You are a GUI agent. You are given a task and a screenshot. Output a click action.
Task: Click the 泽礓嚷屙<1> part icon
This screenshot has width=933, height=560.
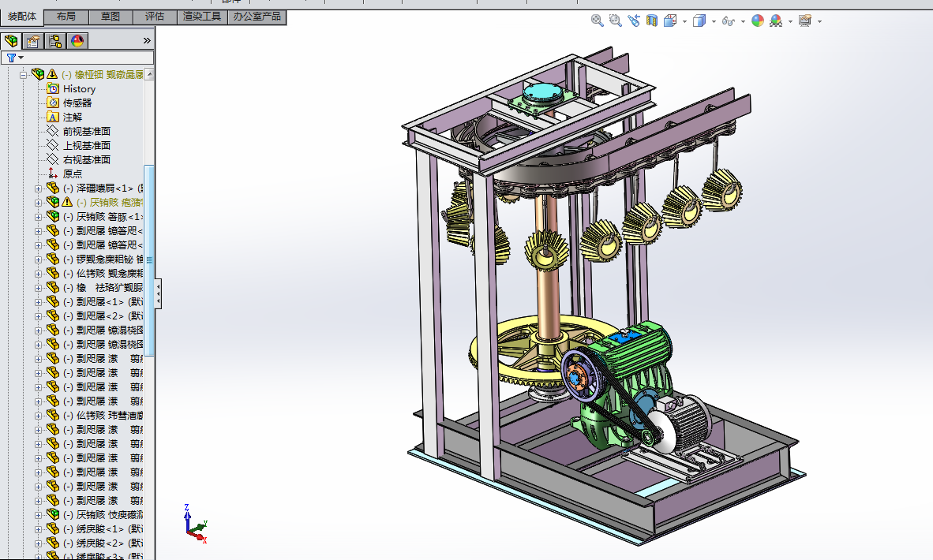[53, 188]
